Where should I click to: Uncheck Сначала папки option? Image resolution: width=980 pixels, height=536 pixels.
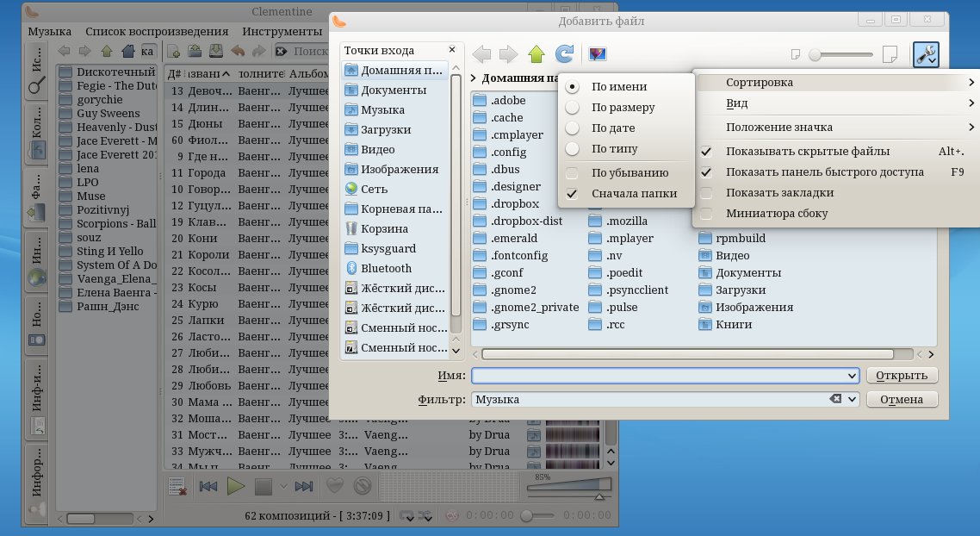point(633,194)
